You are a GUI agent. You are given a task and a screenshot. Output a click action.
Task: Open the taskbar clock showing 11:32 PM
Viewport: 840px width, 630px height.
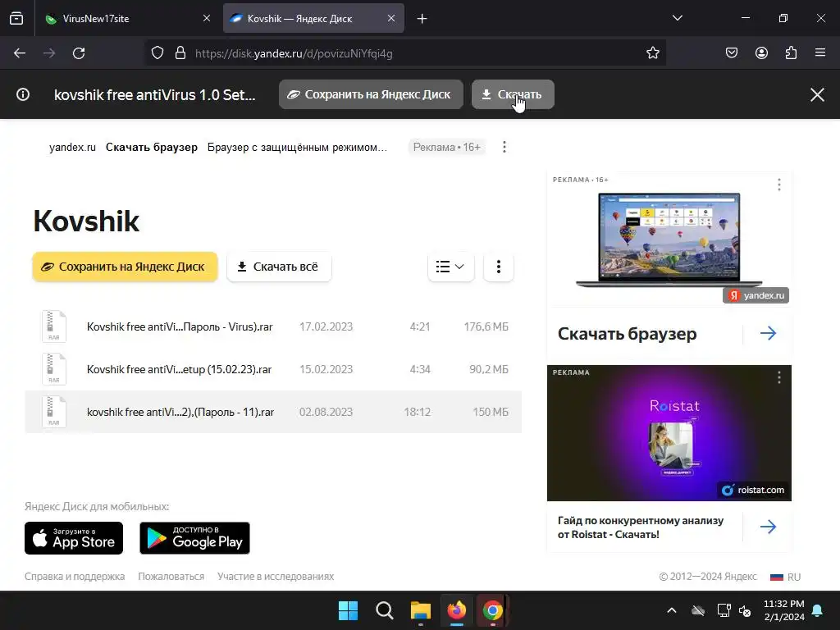tap(783, 610)
